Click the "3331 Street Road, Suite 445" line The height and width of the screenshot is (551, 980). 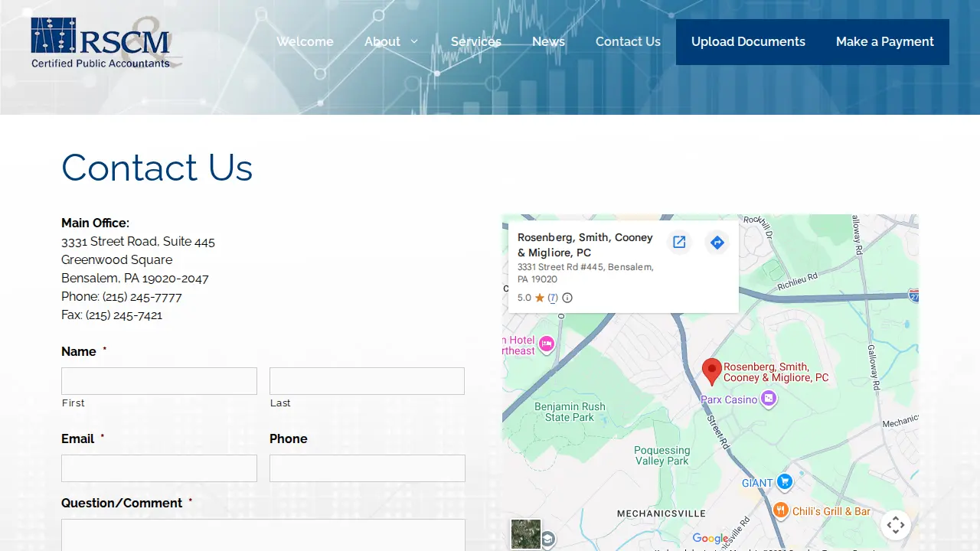pos(138,242)
